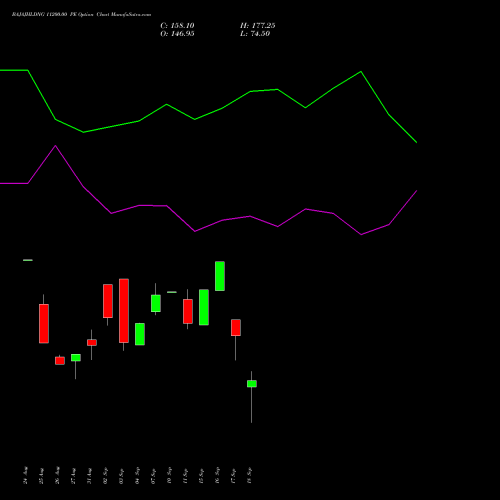Click the 11 Sep date axis label

pos(186,476)
